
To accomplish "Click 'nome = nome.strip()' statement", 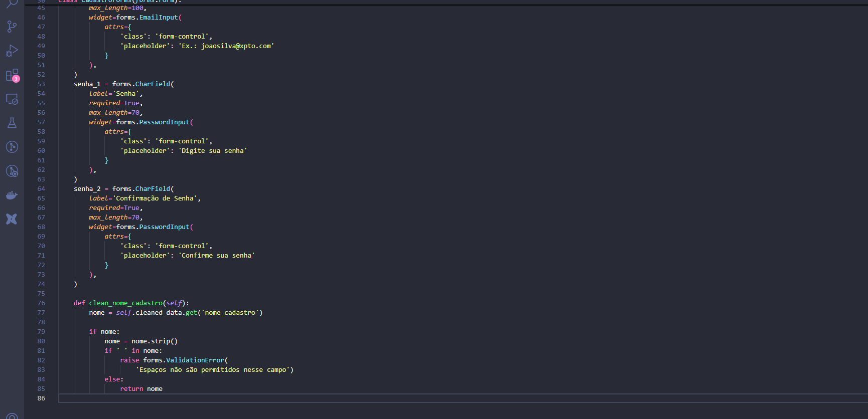I will point(141,341).
